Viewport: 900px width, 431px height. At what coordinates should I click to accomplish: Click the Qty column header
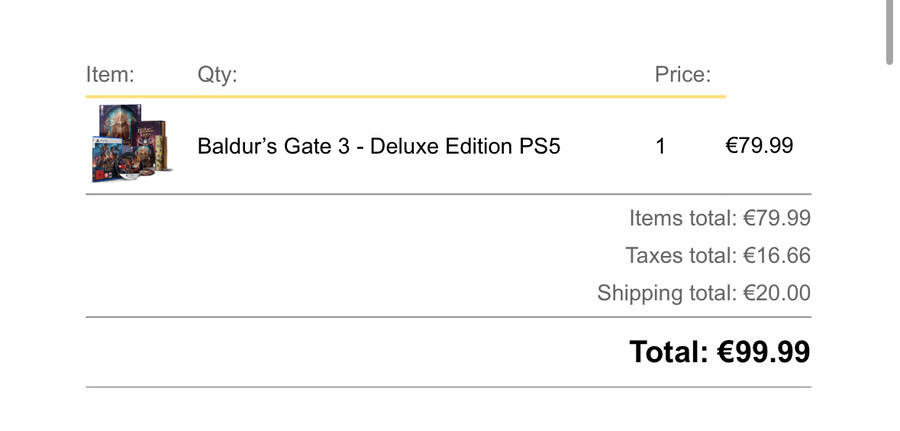point(218,75)
